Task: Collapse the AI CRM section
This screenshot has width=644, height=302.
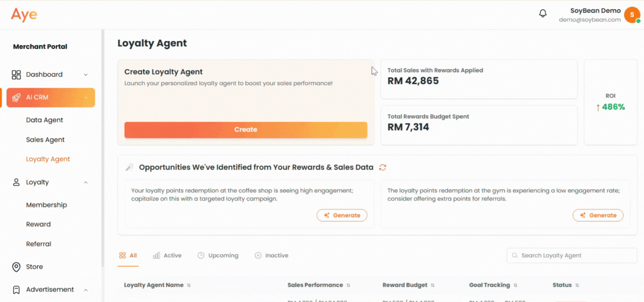Action: (x=85, y=97)
